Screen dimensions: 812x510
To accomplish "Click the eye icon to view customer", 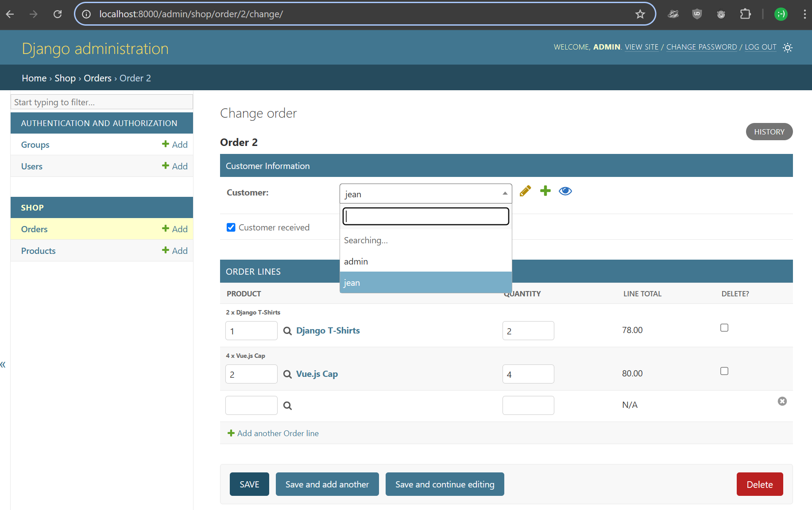I will point(565,191).
